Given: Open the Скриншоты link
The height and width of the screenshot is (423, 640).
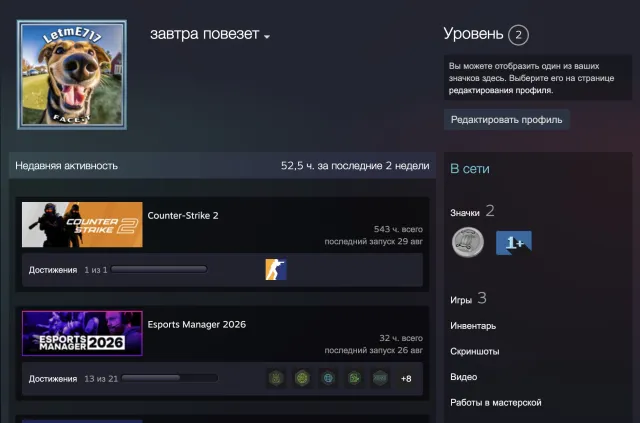Looking at the screenshot, I should (475, 351).
